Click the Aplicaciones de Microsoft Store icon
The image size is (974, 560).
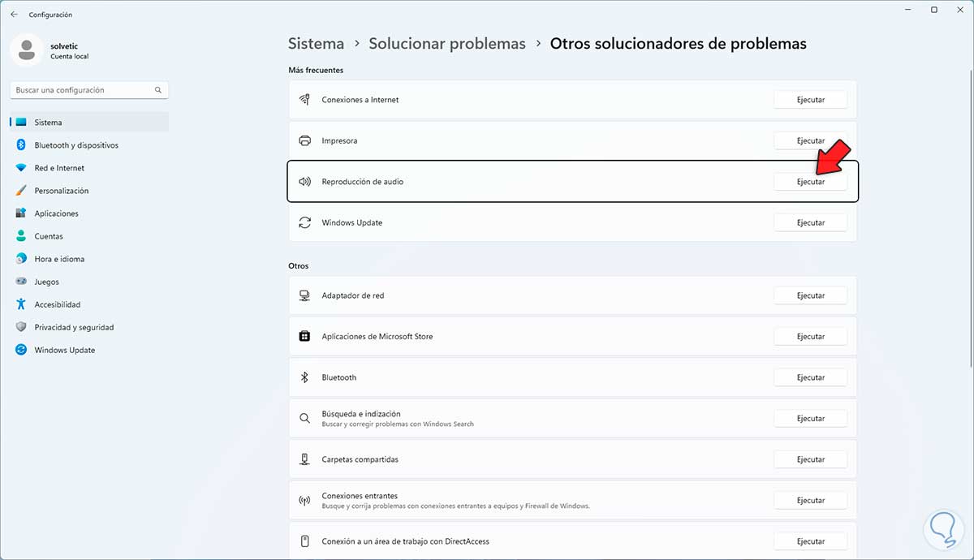304,336
